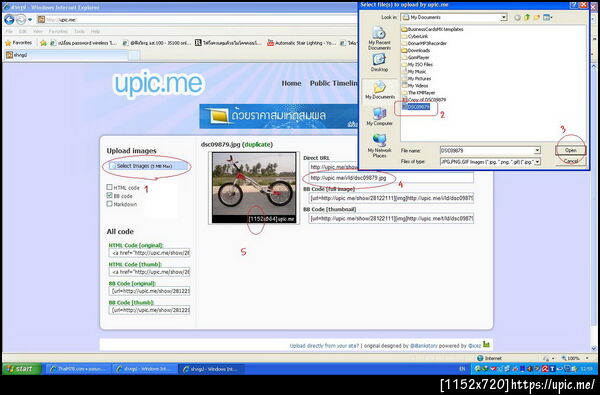This screenshot has height=395, width=600.
Task: Click the All code BB original field
Action: point(149,291)
